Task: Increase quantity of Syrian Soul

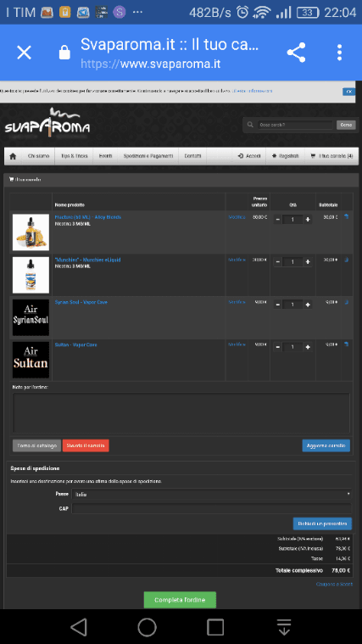Action: pos(308,305)
